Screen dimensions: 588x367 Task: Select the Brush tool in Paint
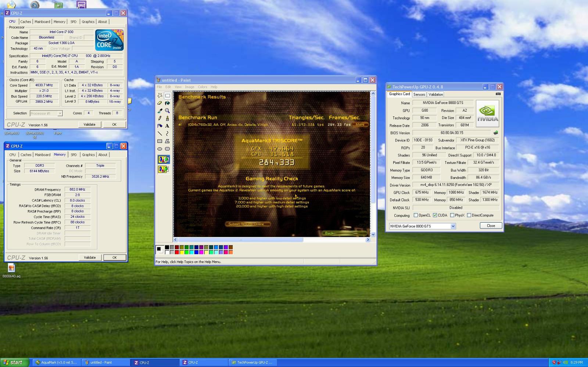pyautogui.click(x=168, y=118)
